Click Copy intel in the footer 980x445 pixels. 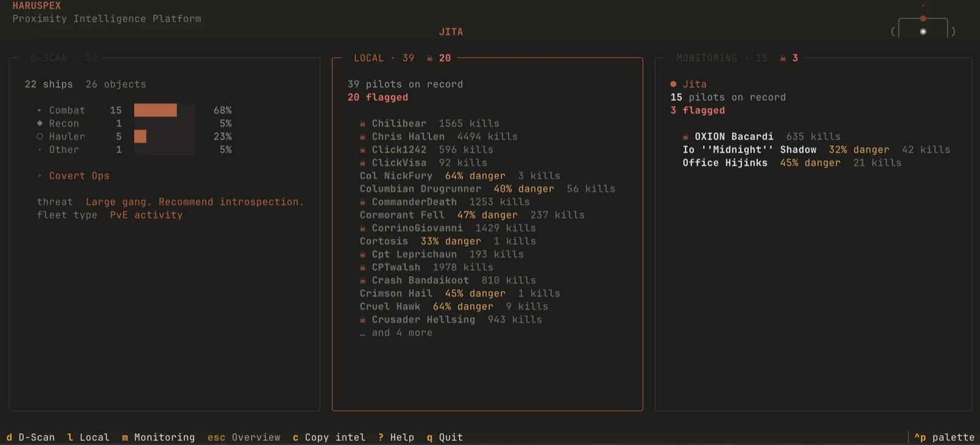pos(329,437)
